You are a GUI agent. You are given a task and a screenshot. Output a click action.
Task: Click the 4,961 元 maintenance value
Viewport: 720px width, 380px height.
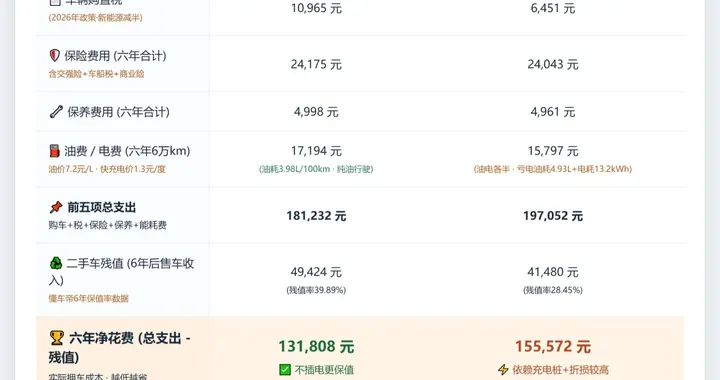click(553, 112)
